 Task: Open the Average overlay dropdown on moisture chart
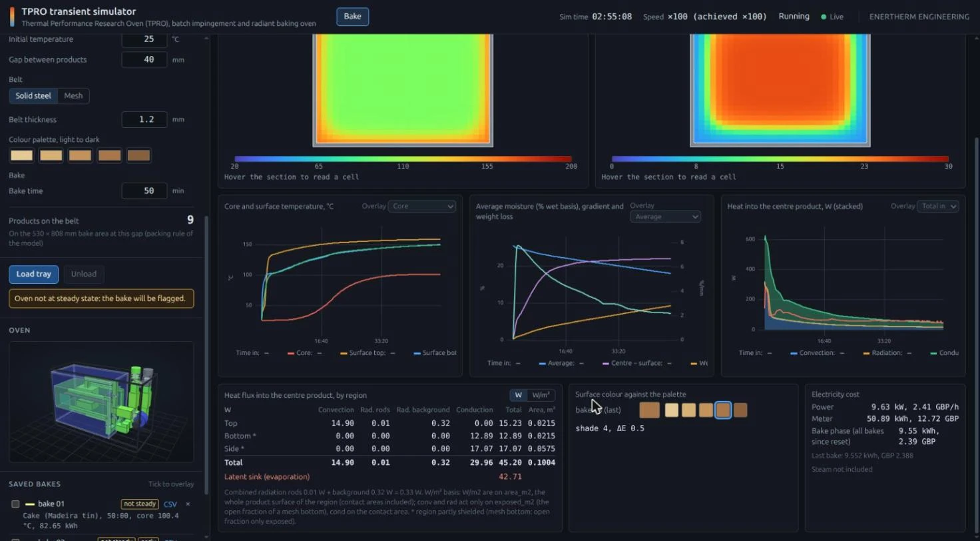(666, 217)
